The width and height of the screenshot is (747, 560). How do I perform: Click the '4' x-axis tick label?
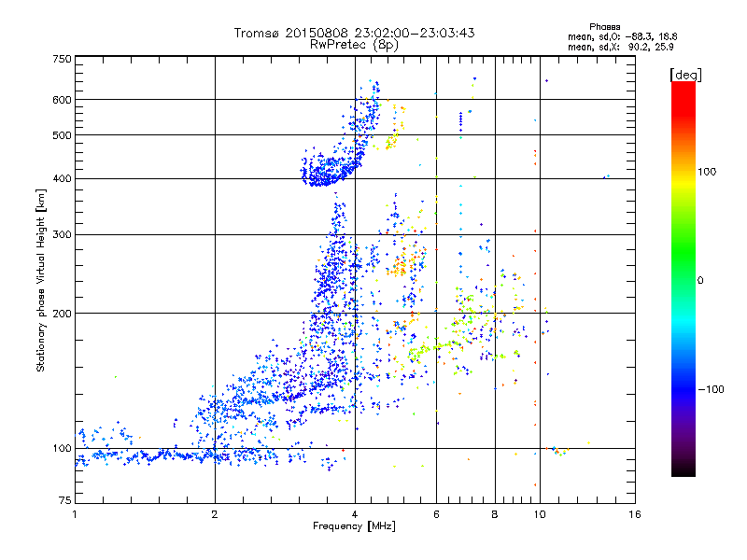pyautogui.click(x=355, y=514)
